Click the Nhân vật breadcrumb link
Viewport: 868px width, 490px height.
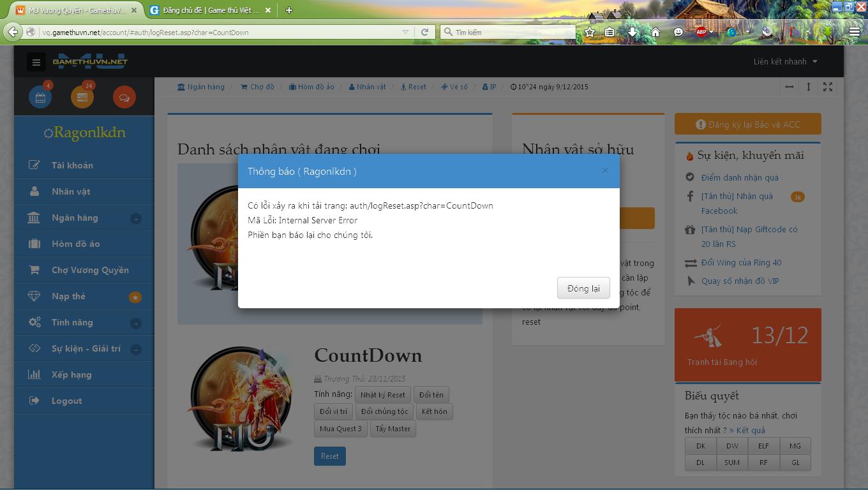pyautogui.click(x=368, y=87)
